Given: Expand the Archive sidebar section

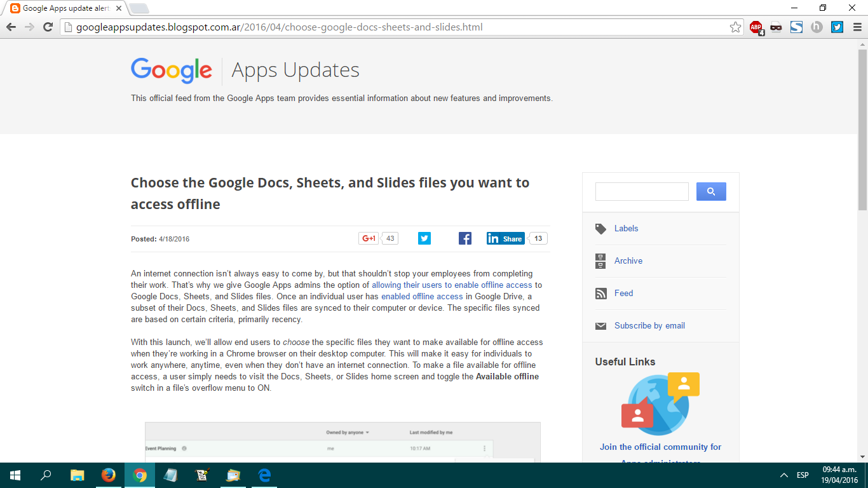Looking at the screenshot, I should tap(628, 261).
